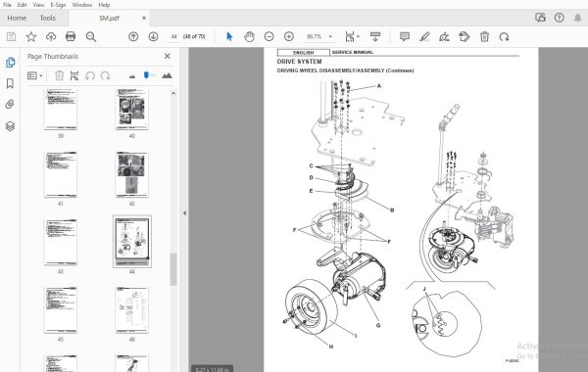Toggle the Page Thumbnails panel button

[x=10, y=63]
